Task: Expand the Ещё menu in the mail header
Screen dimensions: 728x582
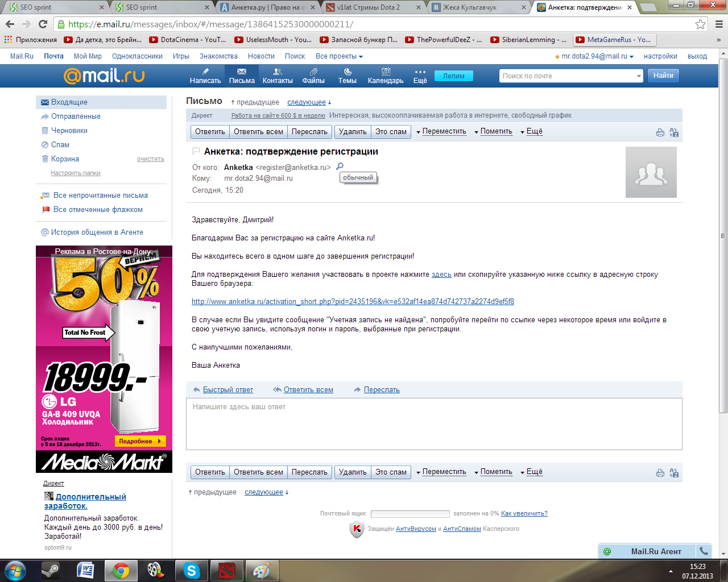Action: tap(420, 76)
